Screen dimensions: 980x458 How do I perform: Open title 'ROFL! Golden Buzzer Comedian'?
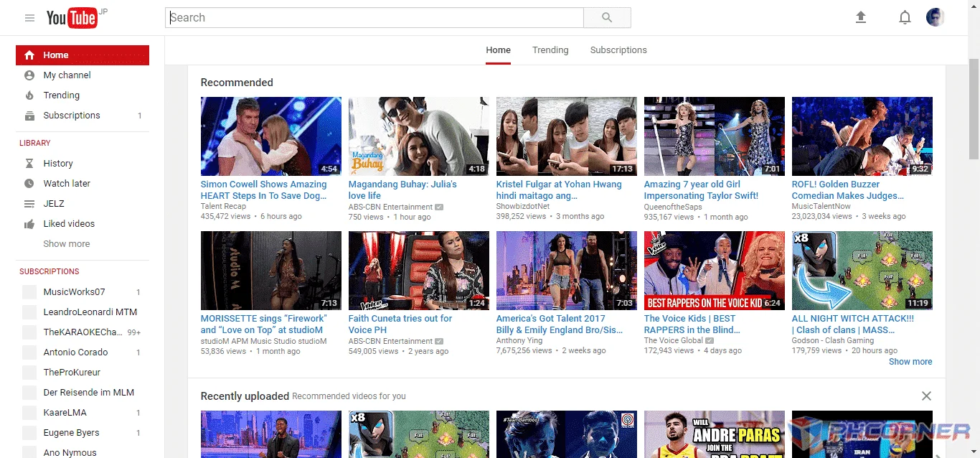pos(848,190)
